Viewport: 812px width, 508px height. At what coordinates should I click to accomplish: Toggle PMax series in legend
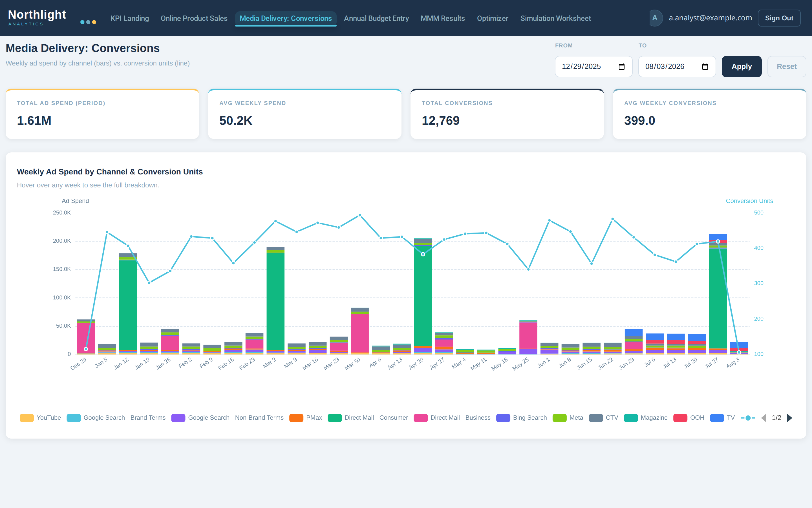(x=306, y=418)
